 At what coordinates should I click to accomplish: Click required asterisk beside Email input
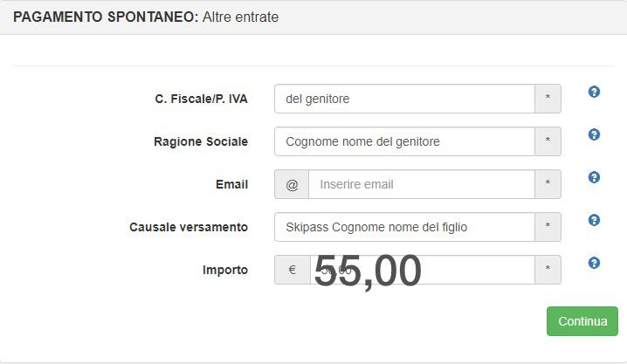click(x=548, y=184)
